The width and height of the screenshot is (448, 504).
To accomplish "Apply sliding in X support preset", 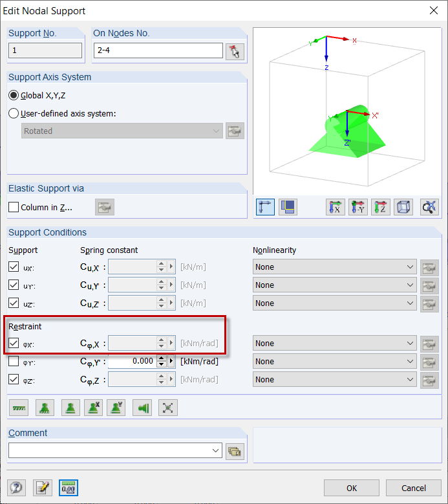I will [94, 408].
